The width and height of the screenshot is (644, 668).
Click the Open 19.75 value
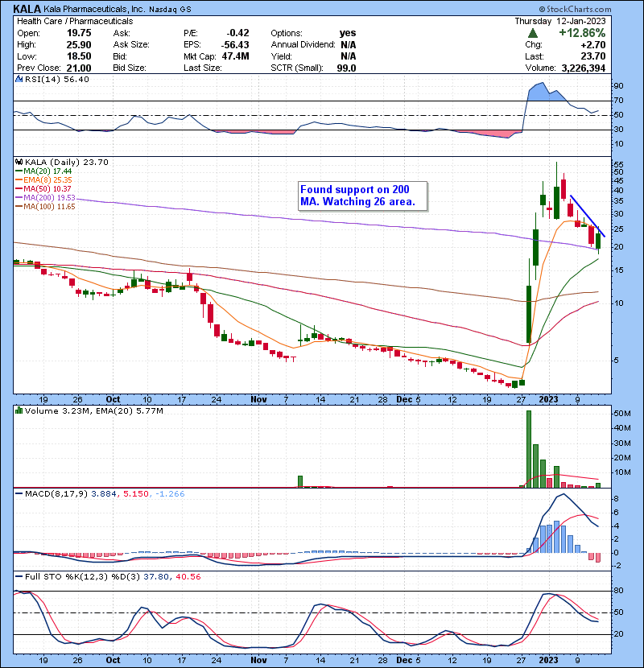[79, 33]
